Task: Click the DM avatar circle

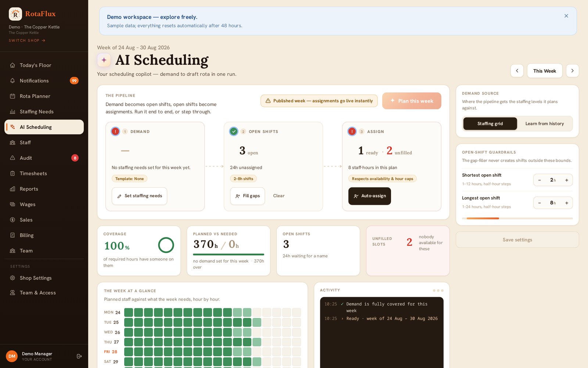Action: (x=12, y=356)
